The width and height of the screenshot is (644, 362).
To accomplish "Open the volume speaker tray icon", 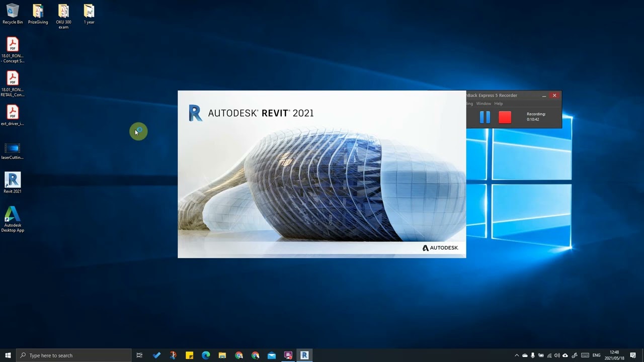I will (x=557, y=355).
